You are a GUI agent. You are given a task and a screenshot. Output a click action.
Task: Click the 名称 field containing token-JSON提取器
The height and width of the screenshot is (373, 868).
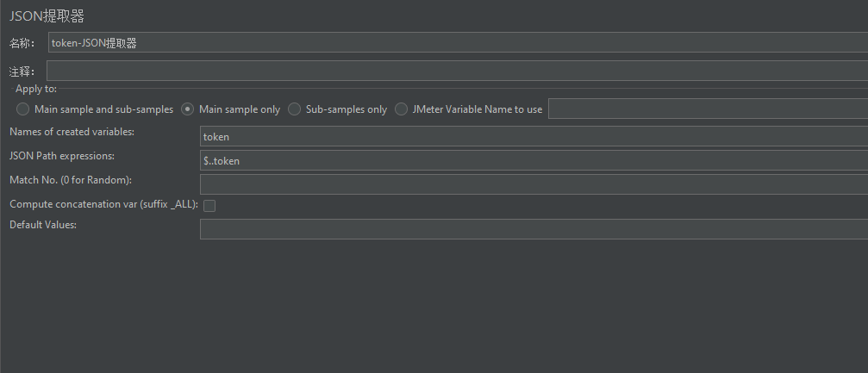457,43
